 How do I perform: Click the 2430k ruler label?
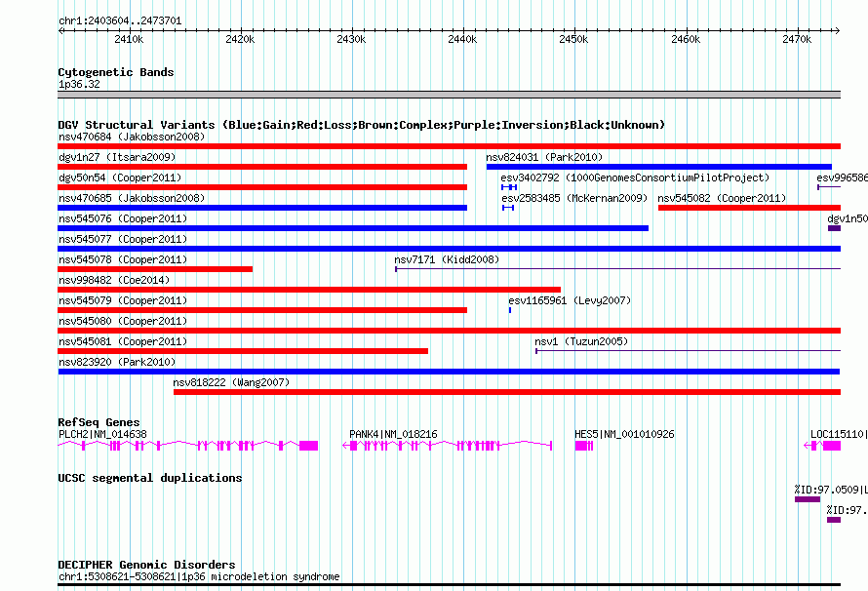coord(351,40)
